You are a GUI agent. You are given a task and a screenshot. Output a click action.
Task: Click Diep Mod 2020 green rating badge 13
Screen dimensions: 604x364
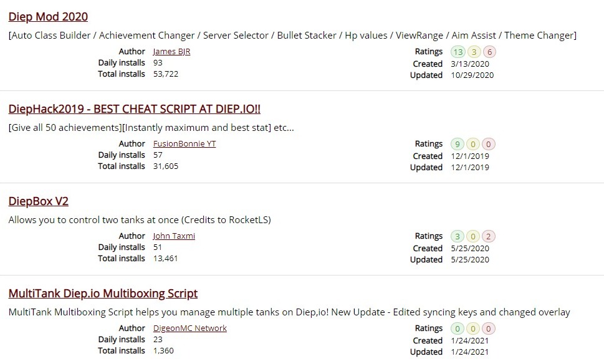pyautogui.click(x=458, y=52)
